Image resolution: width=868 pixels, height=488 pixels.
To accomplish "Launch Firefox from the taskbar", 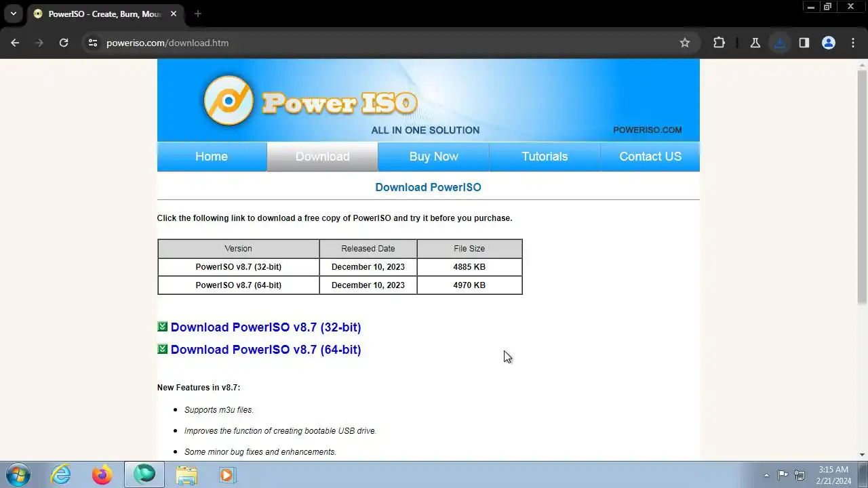I will tap(102, 474).
